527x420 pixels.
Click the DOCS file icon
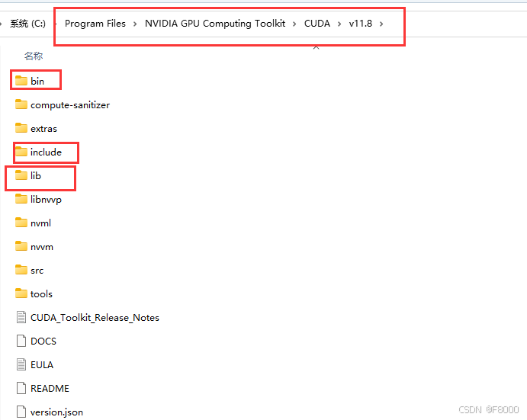click(21, 341)
